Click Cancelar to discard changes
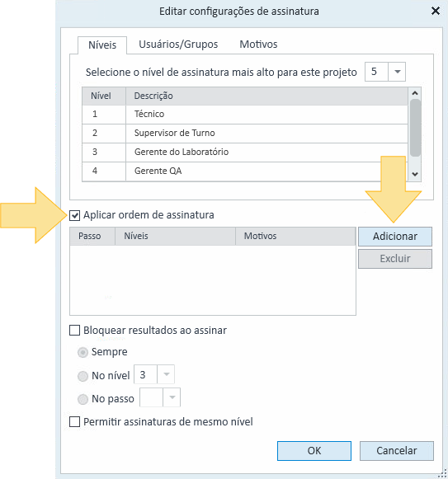Image resolution: width=448 pixels, height=479 pixels. (397, 451)
